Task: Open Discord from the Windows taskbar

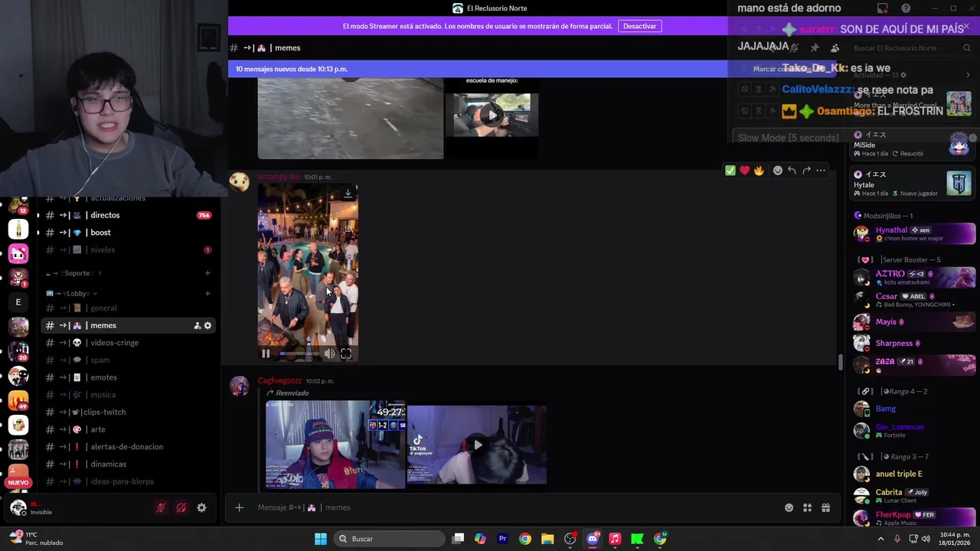Action: point(593,539)
